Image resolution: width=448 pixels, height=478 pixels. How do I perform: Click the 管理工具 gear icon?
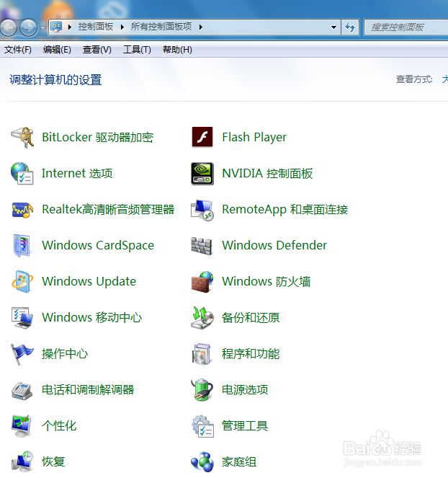click(x=203, y=426)
